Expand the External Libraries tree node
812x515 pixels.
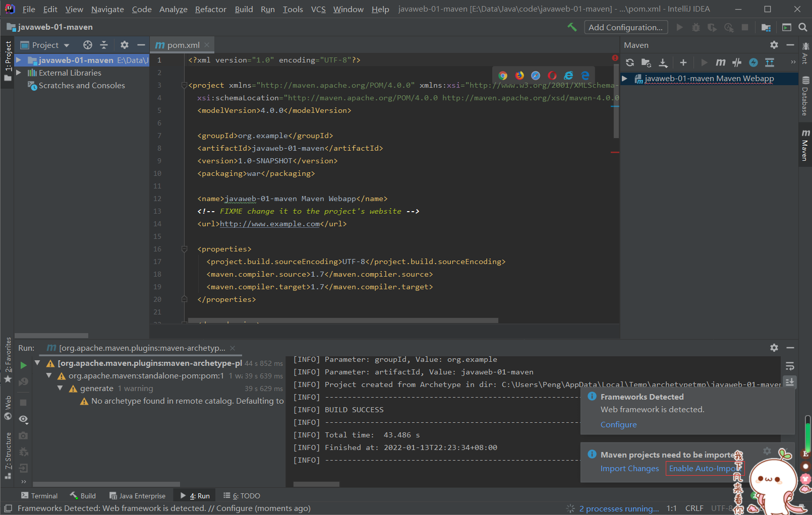[19, 73]
